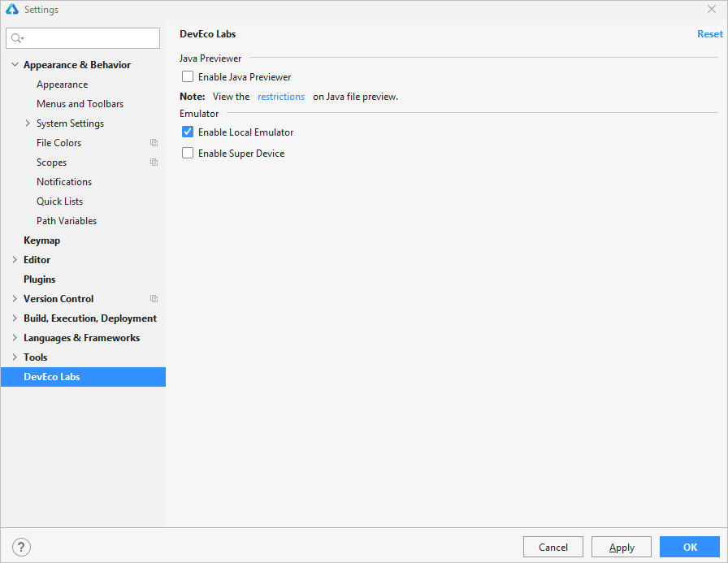Expand the Editor settings section
Viewport: 728px width, 563px height.
coord(15,260)
